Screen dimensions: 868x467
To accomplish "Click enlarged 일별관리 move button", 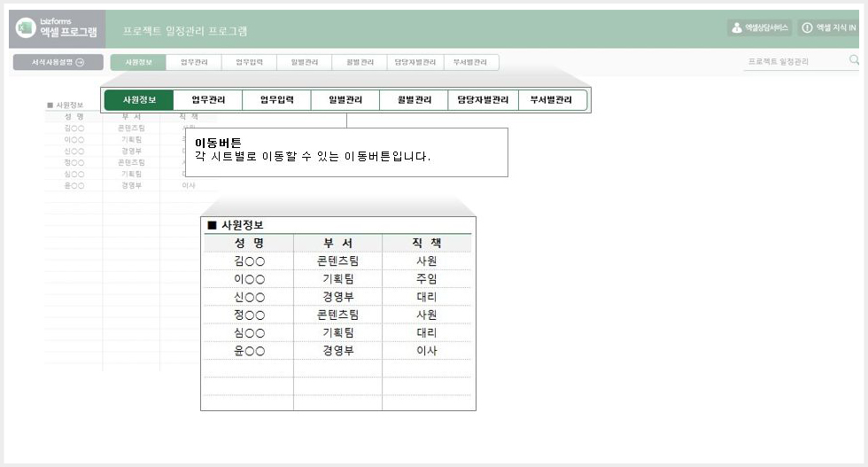I will pos(345,100).
